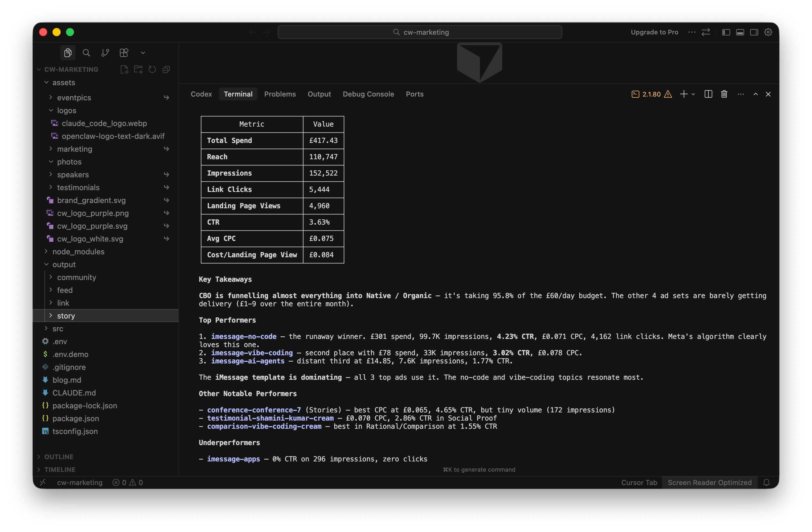Image resolution: width=812 pixels, height=532 pixels.
Task: Collapse all folders in explorer
Action: coord(166,69)
